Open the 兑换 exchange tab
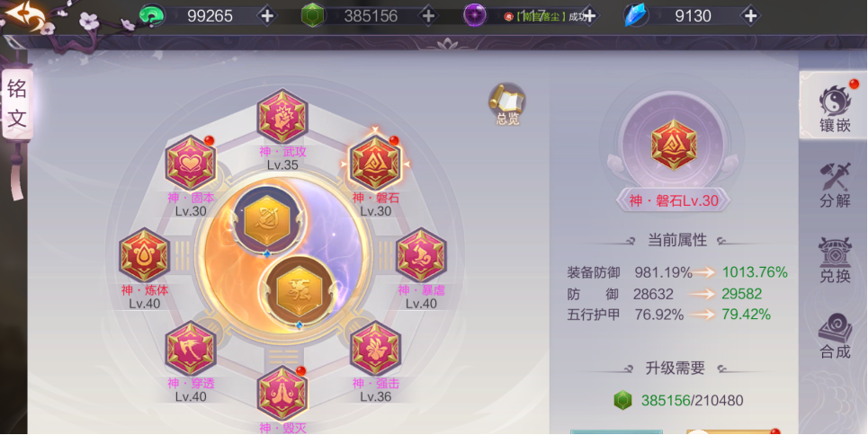 835,260
